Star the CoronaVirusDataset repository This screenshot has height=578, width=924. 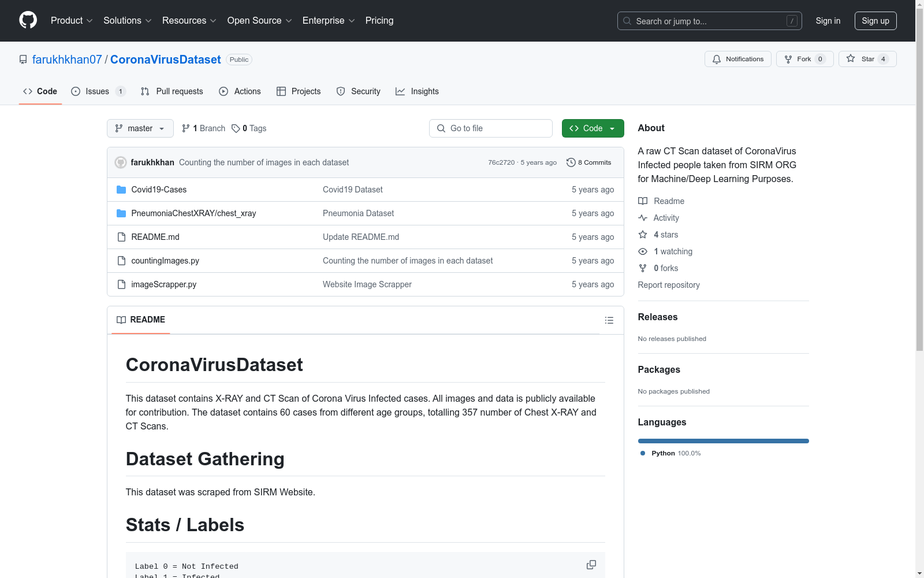pyautogui.click(x=867, y=59)
